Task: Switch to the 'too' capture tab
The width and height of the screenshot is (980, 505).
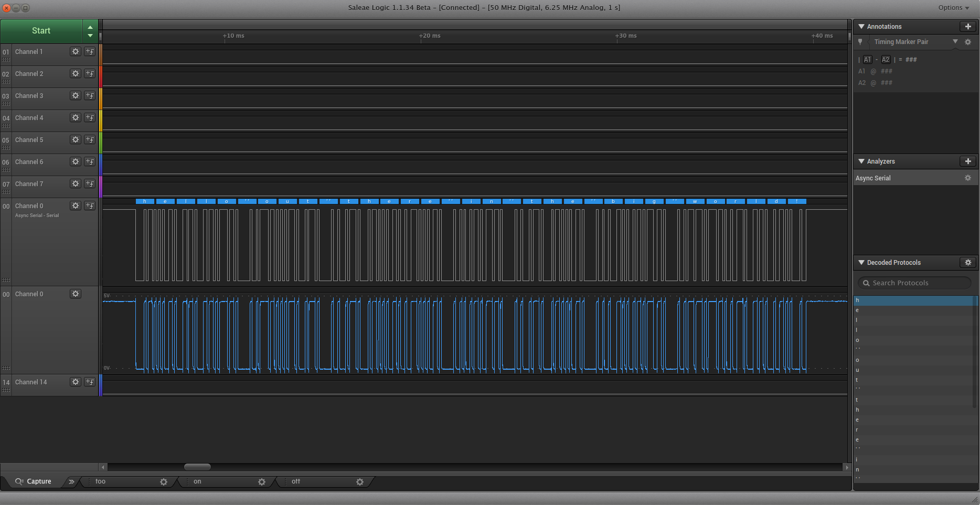Action: pyautogui.click(x=100, y=481)
